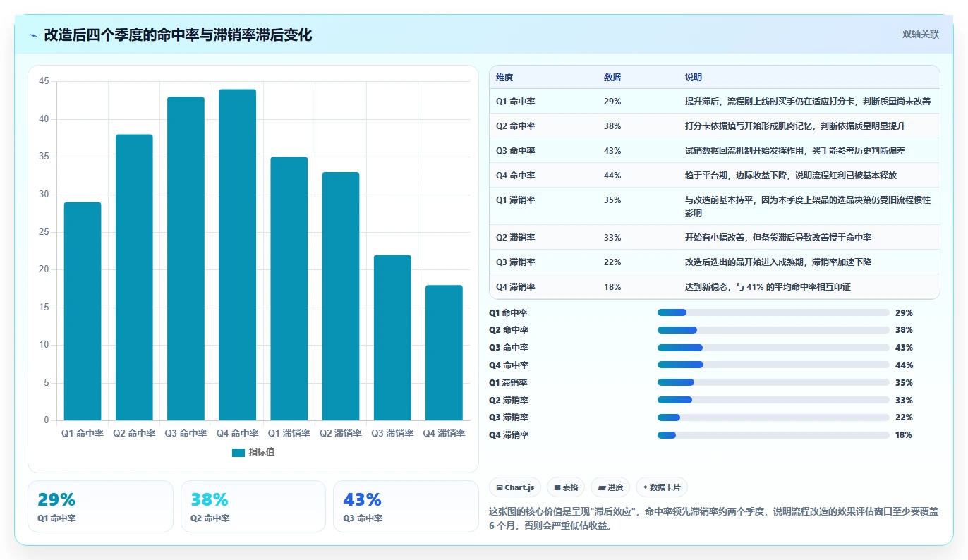Click the 进度 tag chip
The width and height of the screenshot is (968, 560).
(x=610, y=487)
